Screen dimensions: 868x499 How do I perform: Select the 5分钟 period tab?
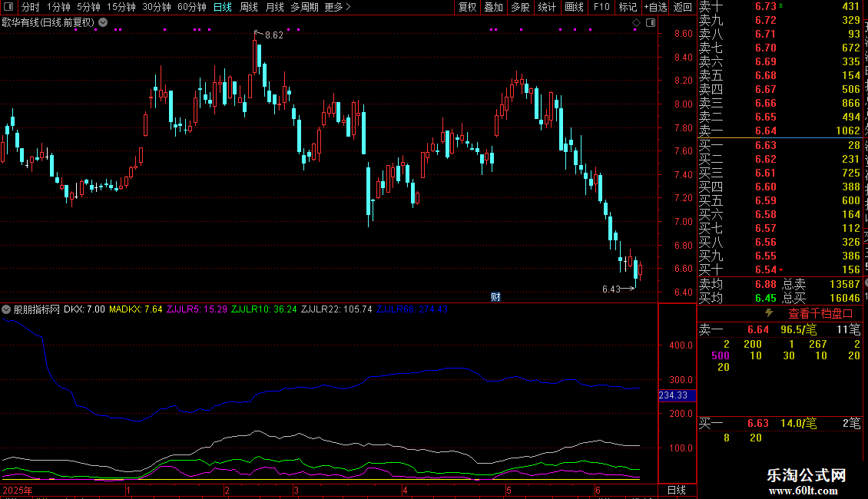point(88,7)
